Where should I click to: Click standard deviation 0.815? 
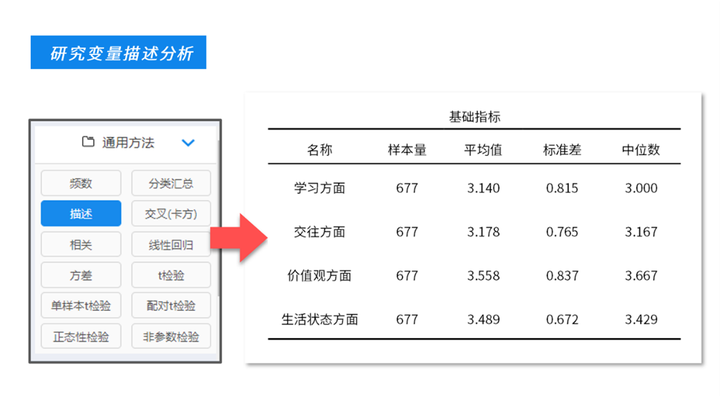coord(562,188)
